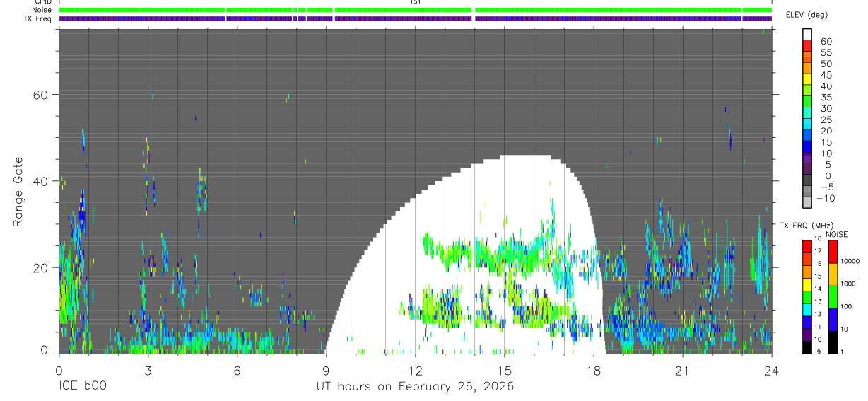Click the blue ELEV swatch between 15 and 20
The image size is (868, 401).
pyautogui.click(x=807, y=136)
